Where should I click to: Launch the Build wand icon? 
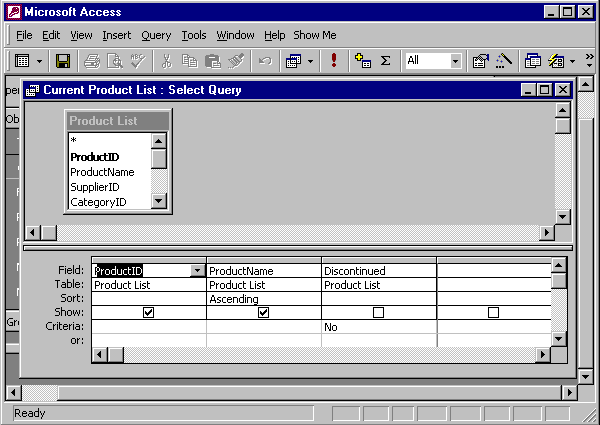[x=504, y=61]
